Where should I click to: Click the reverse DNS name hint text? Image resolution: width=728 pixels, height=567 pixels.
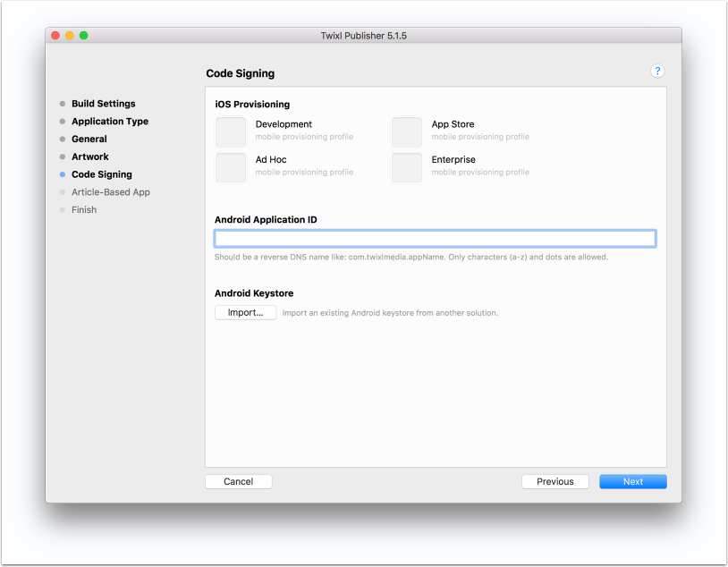(411, 257)
